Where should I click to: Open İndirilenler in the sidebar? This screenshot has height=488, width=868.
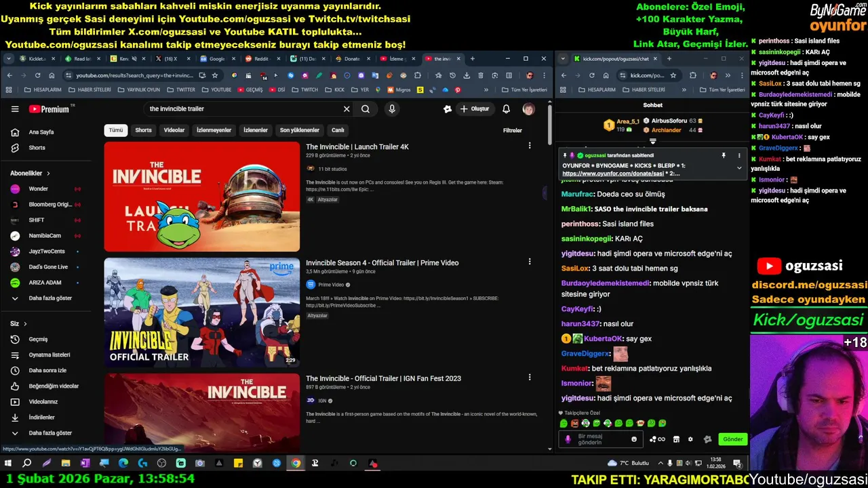click(x=41, y=418)
